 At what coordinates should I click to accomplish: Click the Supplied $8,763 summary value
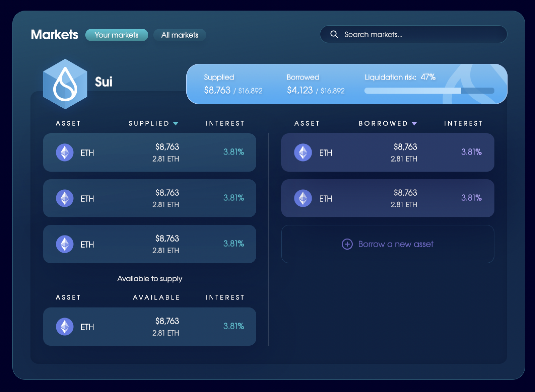point(217,90)
